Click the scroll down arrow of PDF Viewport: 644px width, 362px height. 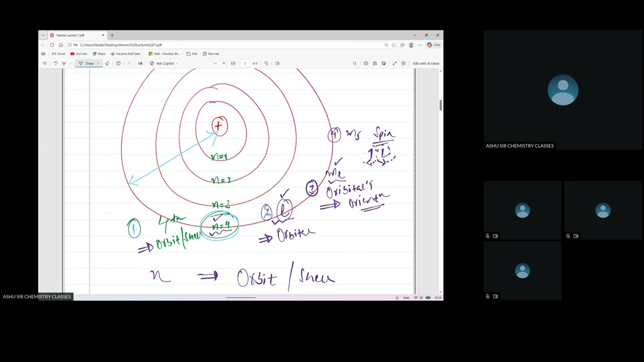[x=441, y=292]
